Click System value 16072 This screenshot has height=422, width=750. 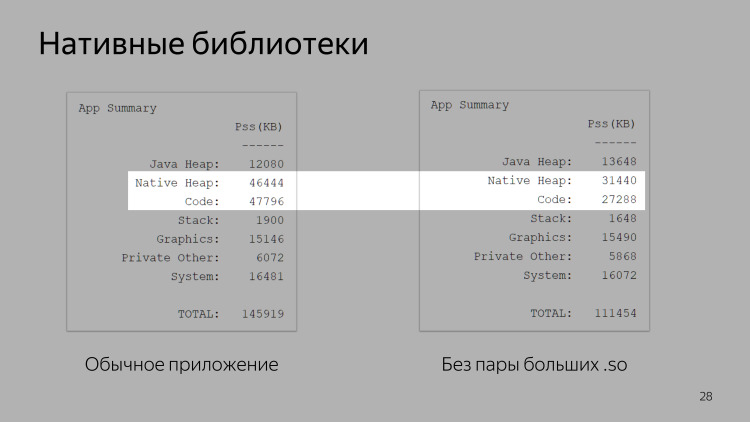tap(619, 275)
